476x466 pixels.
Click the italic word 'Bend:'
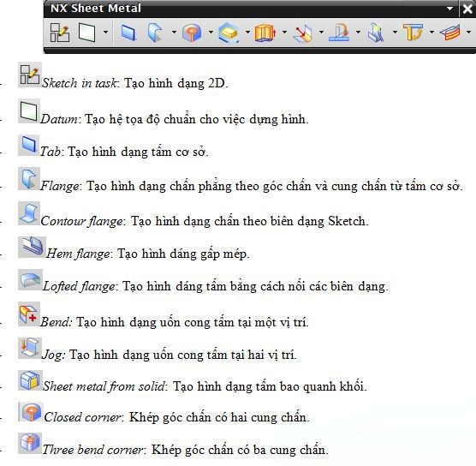click(x=56, y=322)
